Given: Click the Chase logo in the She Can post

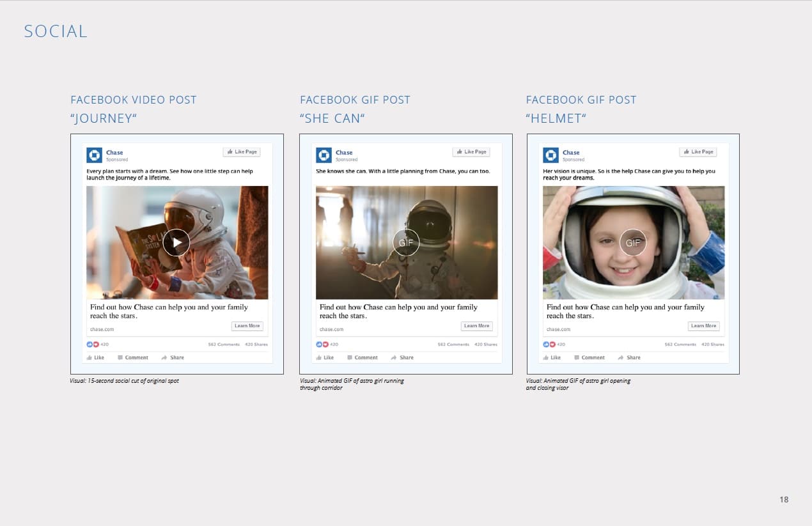Looking at the screenshot, I should (x=324, y=155).
